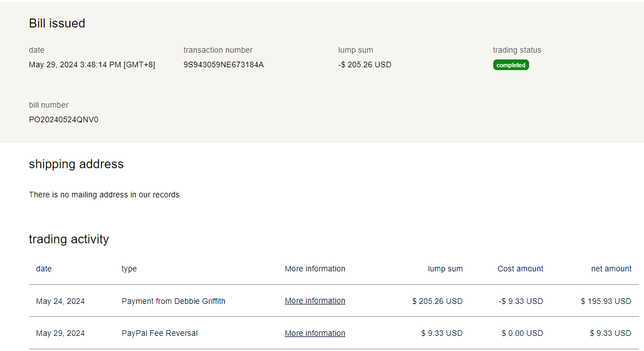Image resolution: width=644 pixels, height=351 pixels.
Task: Click the shipping address heading
Action: [76, 164]
